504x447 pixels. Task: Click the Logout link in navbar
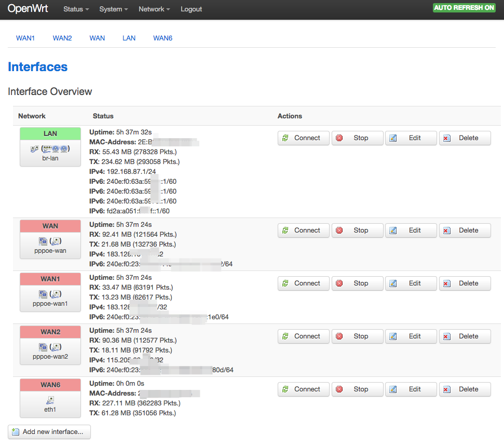(x=191, y=9)
